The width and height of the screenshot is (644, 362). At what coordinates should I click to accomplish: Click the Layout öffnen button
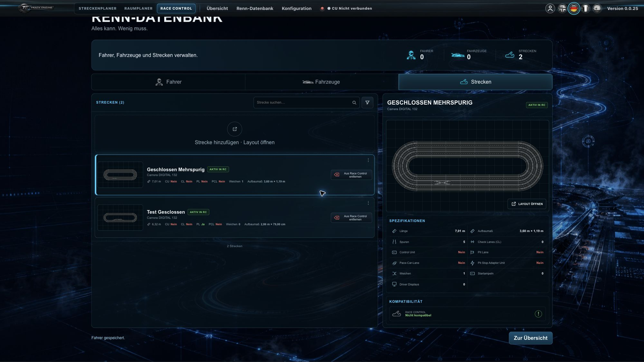point(527,204)
